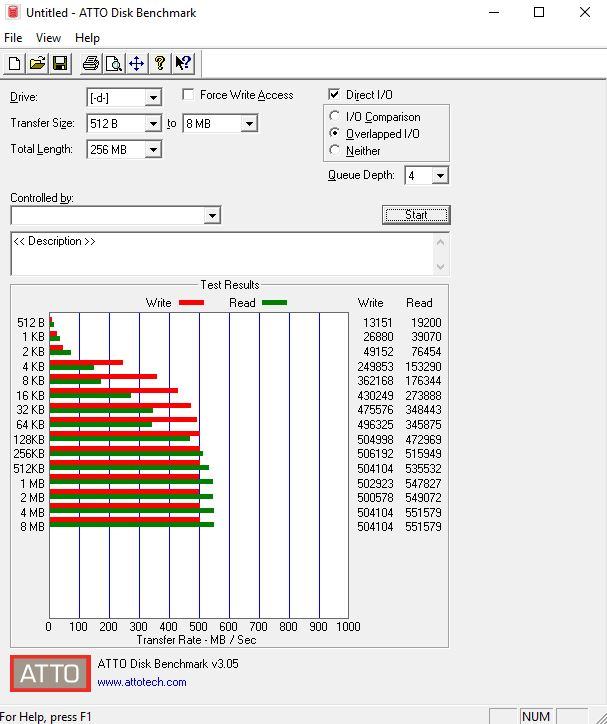Viewport: 607px width, 724px height.
Task: Open the Help menu
Action: (x=87, y=38)
